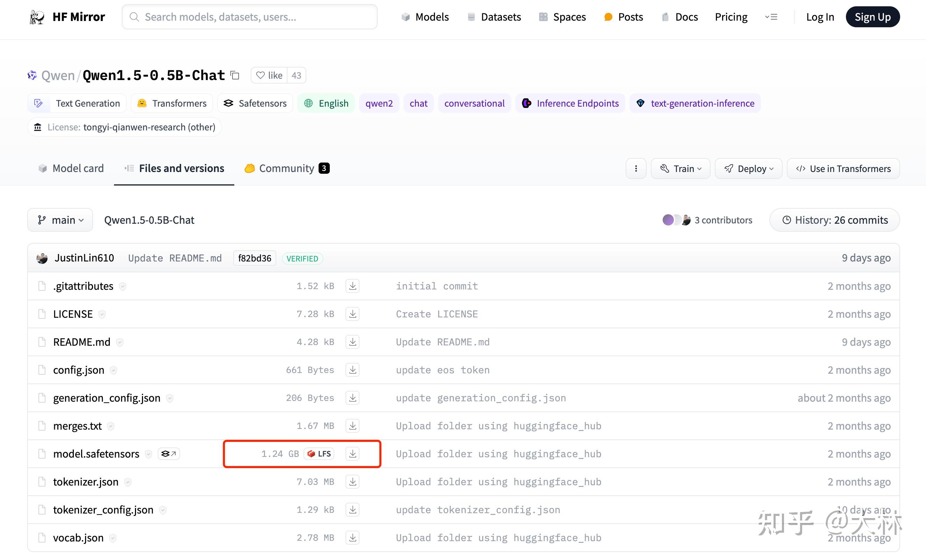Click the 'update eos token' commit message
Viewport: 926px width, 560px height.
click(443, 370)
